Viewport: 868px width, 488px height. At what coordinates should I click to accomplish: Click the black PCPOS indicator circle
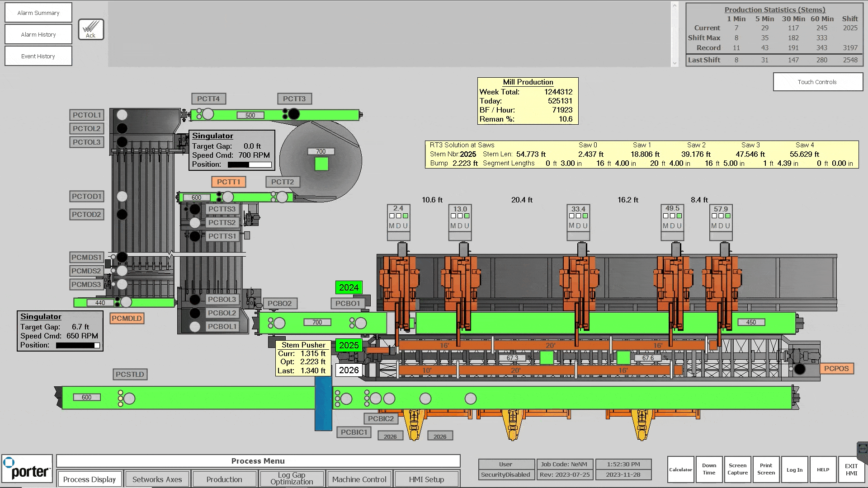pyautogui.click(x=800, y=369)
